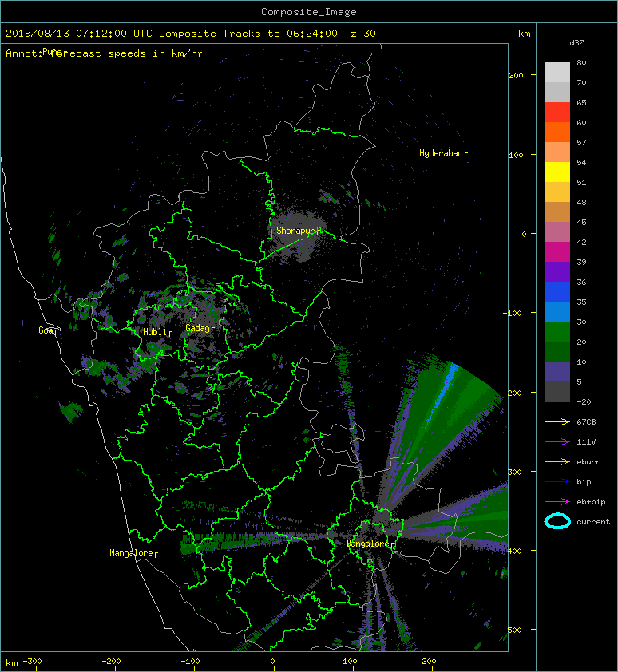Select the purple 10 dBZ swatch
Screen dimensions: 618x672
click(557, 371)
